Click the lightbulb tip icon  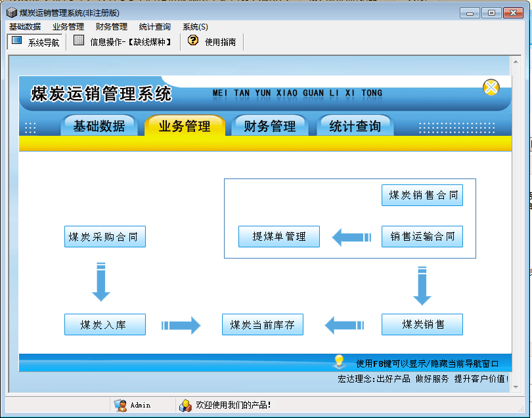point(339,362)
